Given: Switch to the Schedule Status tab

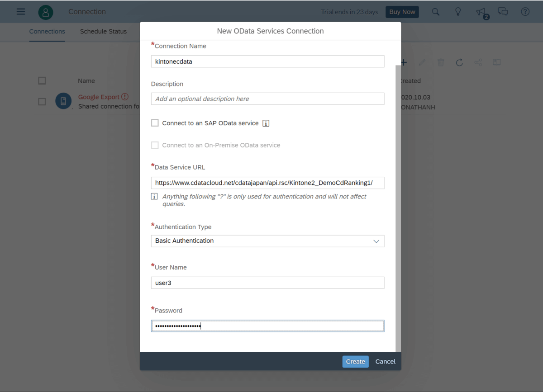Looking at the screenshot, I should [x=103, y=32].
